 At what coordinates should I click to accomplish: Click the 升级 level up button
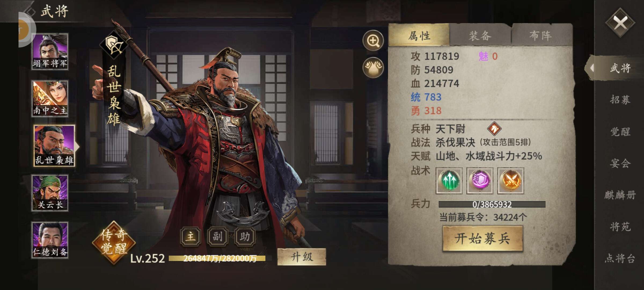tap(302, 257)
